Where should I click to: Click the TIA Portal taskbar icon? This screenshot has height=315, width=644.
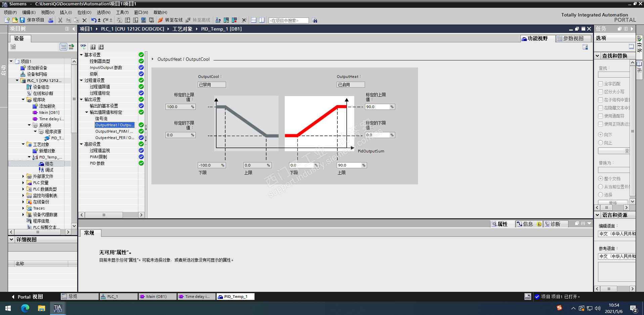(58, 308)
